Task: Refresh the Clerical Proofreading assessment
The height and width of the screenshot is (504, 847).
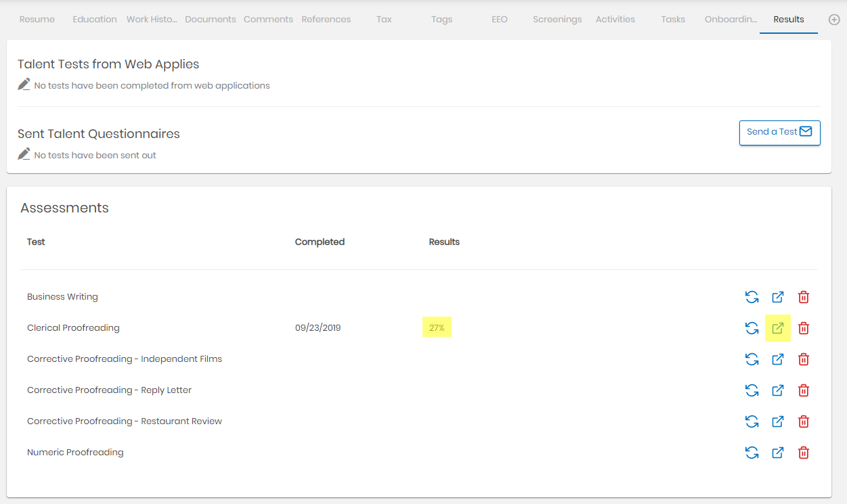Action: pos(752,328)
